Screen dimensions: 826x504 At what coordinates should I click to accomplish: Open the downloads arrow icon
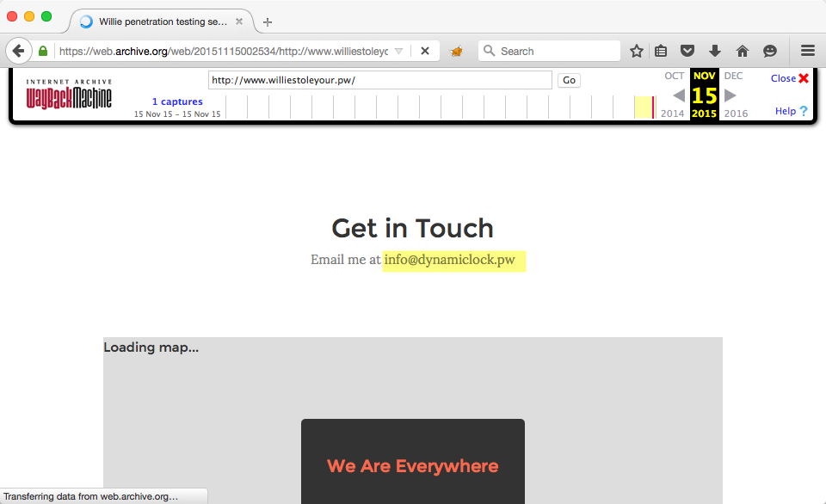(x=714, y=51)
